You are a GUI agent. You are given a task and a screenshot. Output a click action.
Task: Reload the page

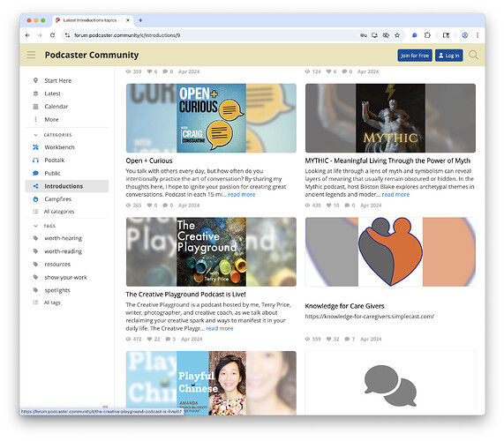point(52,35)
